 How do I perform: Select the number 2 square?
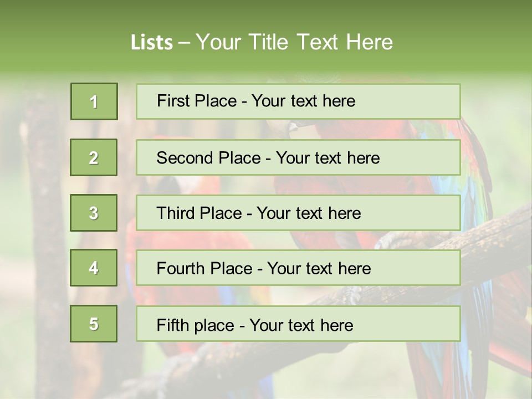[x=94, y=157]
